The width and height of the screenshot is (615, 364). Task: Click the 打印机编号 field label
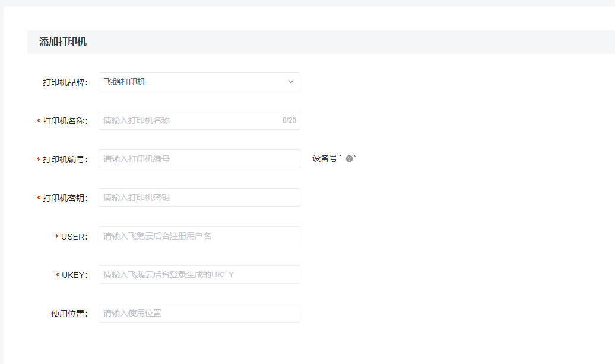tap(65, 159)
